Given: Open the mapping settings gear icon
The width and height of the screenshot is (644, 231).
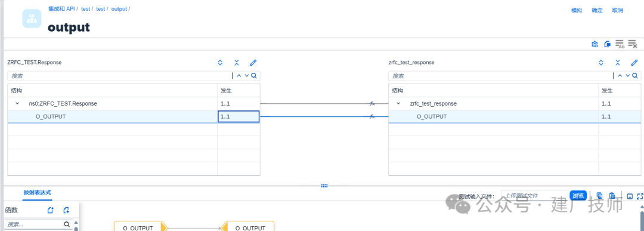Looking at the screenshot, I should click(x=595, y=44).
